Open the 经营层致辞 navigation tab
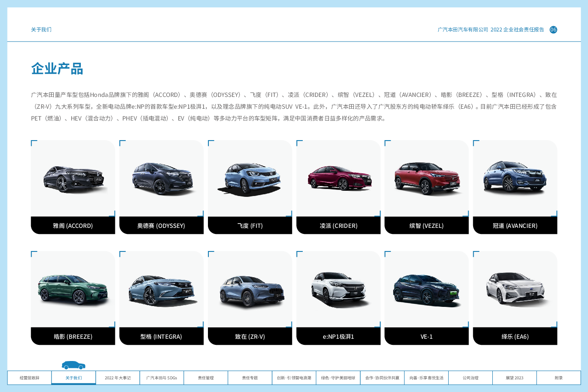The width and height of the screenshot is (588, 392). click(x=29, y=378)
